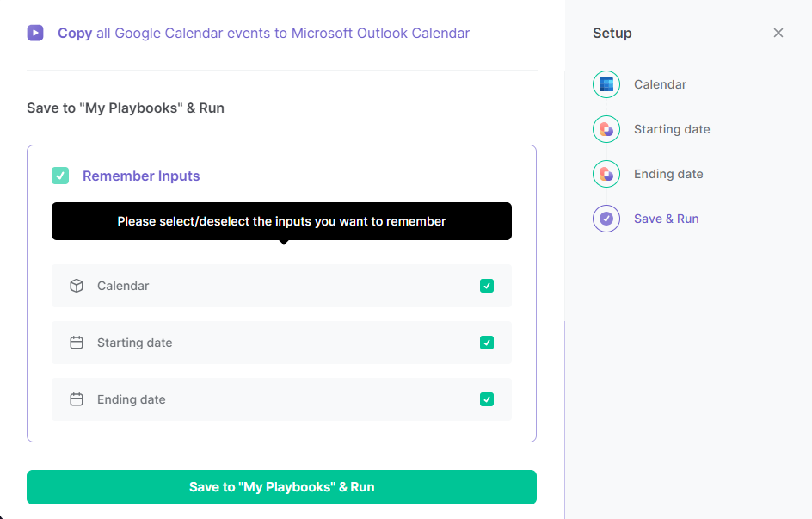Toggle the Remember Inputs checkbox
Image resolution: width=812 pixels, height=519 pixels.
60,176
